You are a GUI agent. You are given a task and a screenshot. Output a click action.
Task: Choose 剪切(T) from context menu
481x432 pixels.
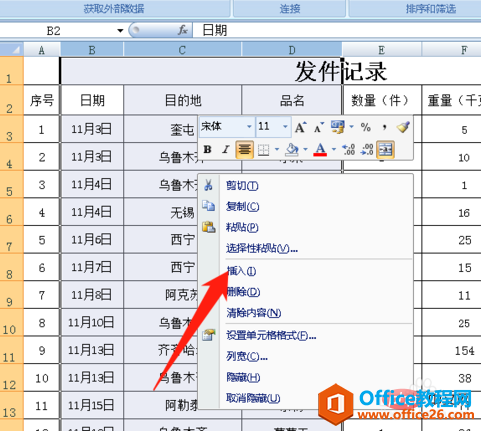(242, 186)
